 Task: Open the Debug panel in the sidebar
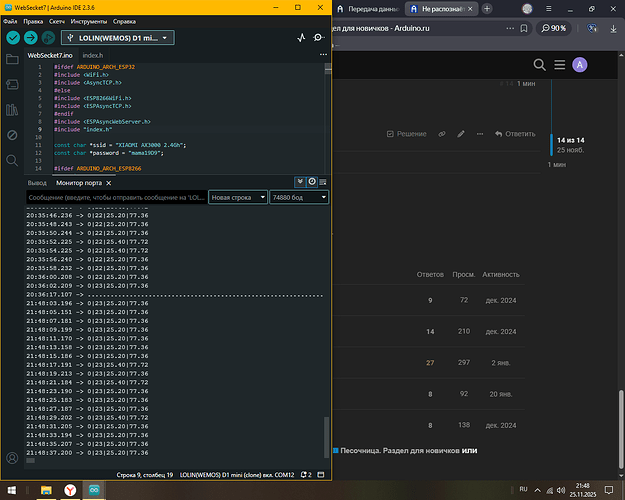point(12,135)
